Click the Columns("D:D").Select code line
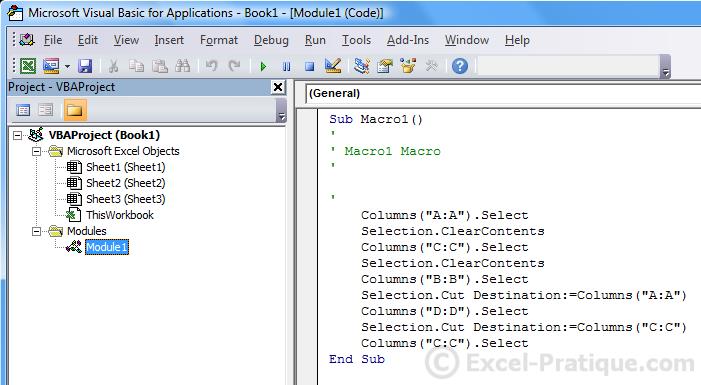Image resolution: width=701 pixels, height=385 pixels. click(x=445, y=311)
